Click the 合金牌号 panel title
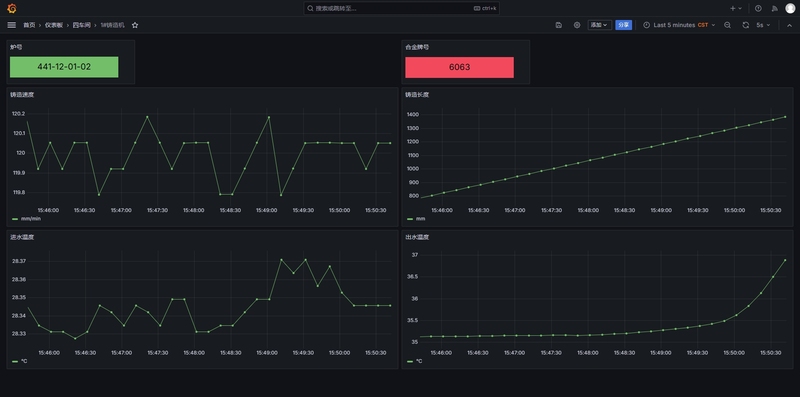The height and width of the screenshot is (397, 800). (x=417, y=47)
